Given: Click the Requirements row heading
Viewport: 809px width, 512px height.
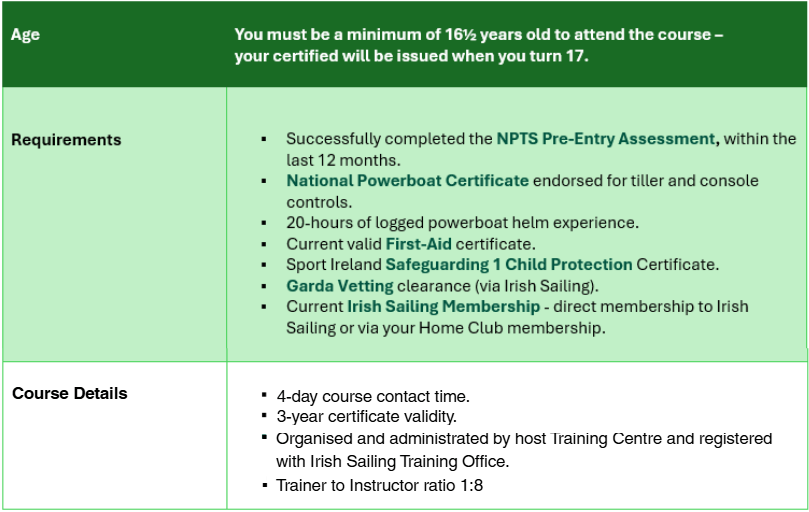Looking at the screenshot, I should click(x=66, y=140).
